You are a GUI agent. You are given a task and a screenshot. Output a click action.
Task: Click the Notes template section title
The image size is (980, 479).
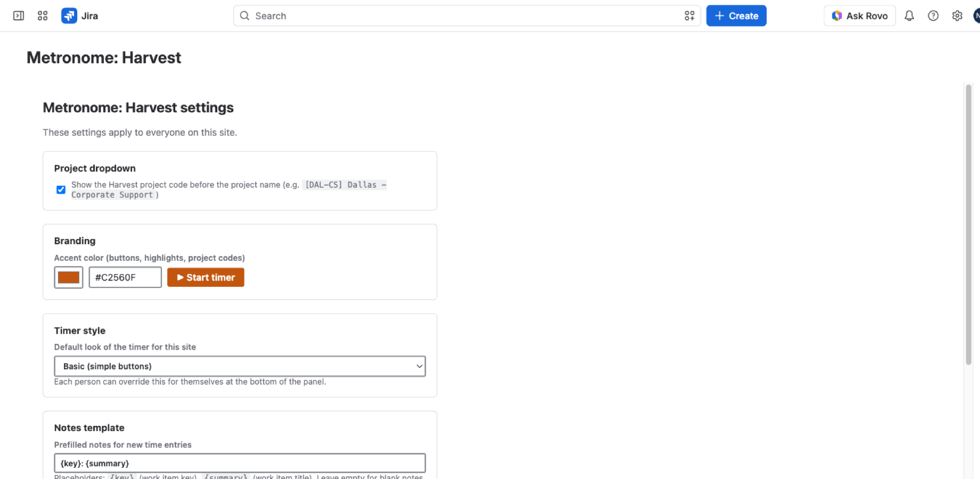tap(89, 428)
